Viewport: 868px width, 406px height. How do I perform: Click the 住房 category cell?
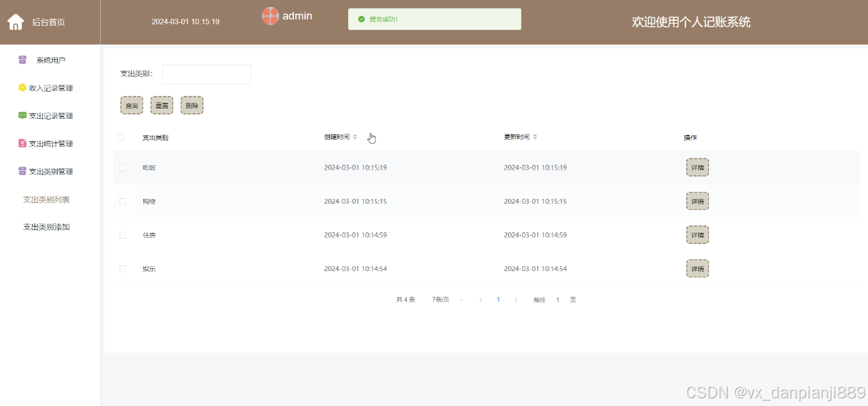coord(149,235)
